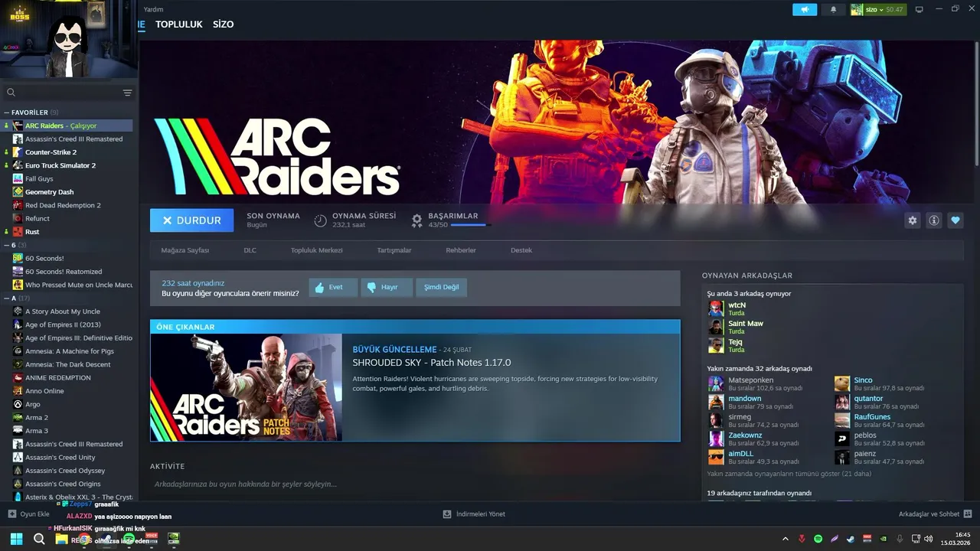980x551 pixels.
Task: Open the notifications bell
Action: (x=834, y=9)
